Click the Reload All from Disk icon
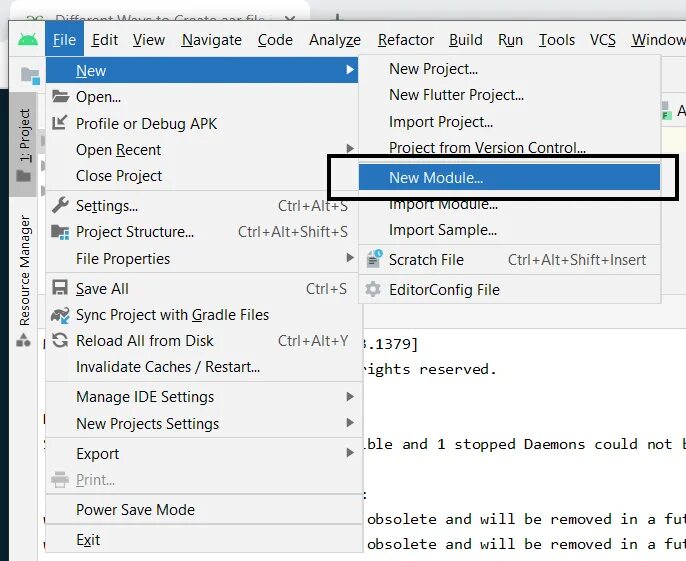This screenshot has height=561, width=686. click(60, 341)
